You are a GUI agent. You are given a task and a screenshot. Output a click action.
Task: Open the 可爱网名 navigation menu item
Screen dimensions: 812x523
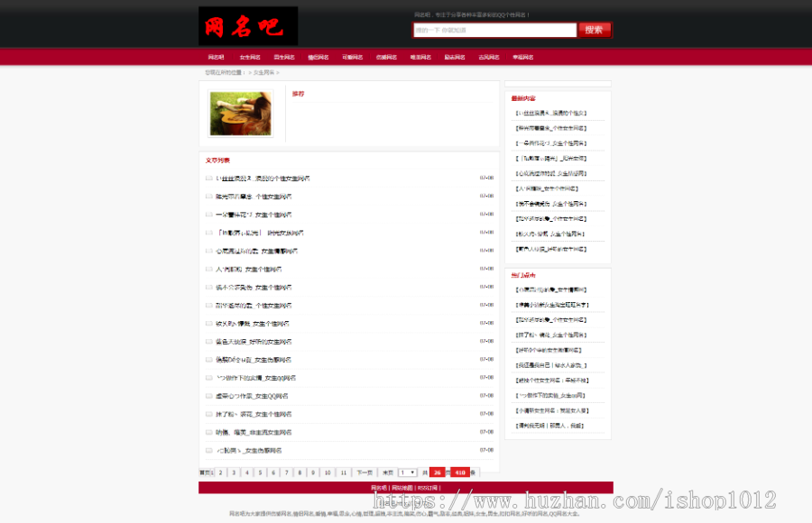pos(352,58)
